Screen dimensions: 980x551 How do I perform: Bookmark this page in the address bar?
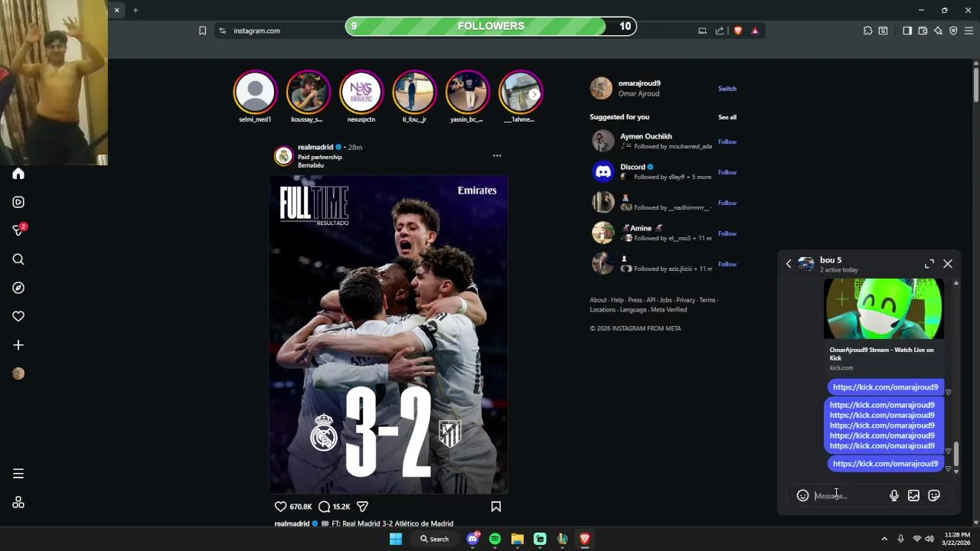coord(202,31)
